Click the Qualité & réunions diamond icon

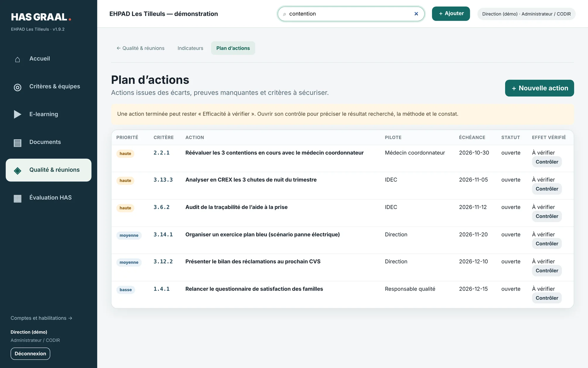[18, 171]
